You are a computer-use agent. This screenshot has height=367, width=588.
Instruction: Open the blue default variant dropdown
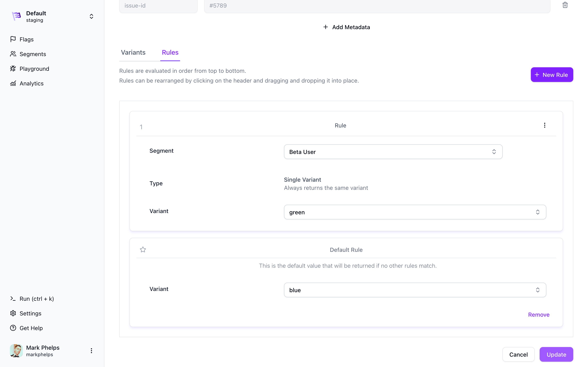point(415,290)
